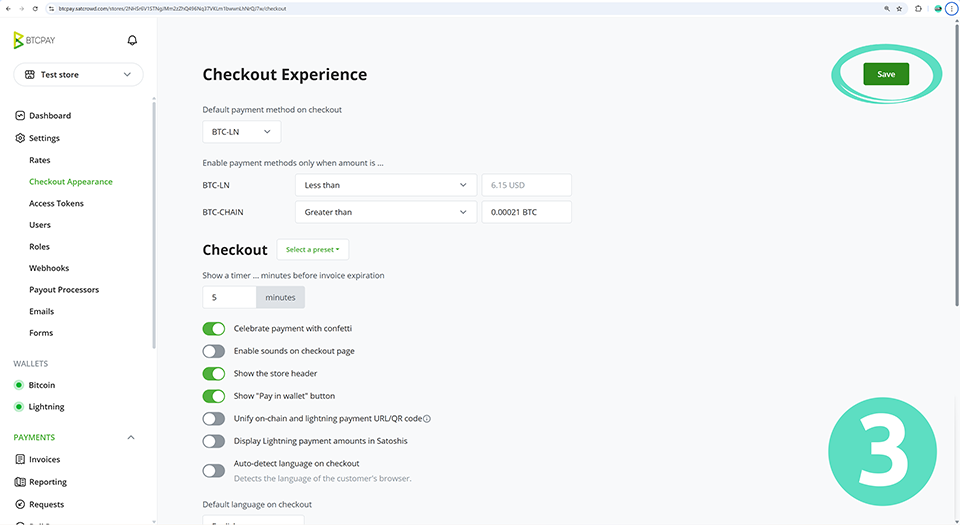The height and width of the screenshot is (525, 960).
Task: Open the BTC-CHAIN Greater than dropdown
Action: 385,212
